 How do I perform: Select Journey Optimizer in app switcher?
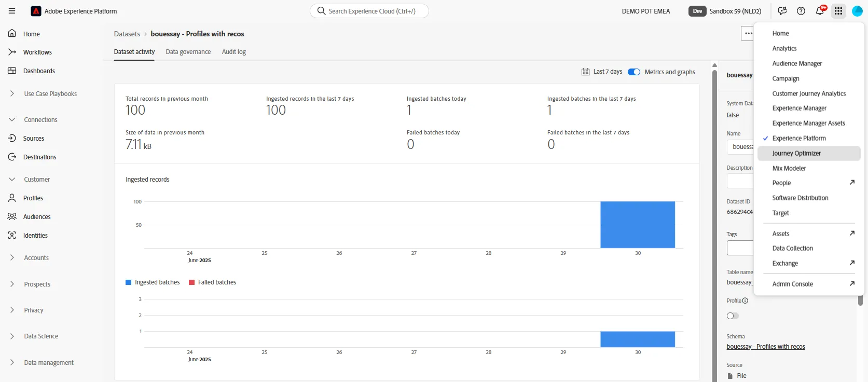click(x=809, y=153)
